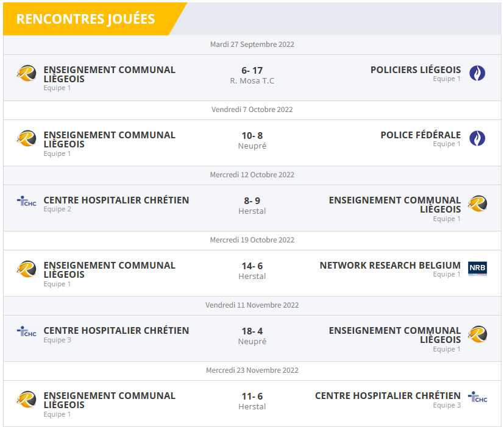Click the Mercredi 23 Novembre 2022 date header
Screen dimensions: 504x427
pyautogui.click(x=252, y=370)
